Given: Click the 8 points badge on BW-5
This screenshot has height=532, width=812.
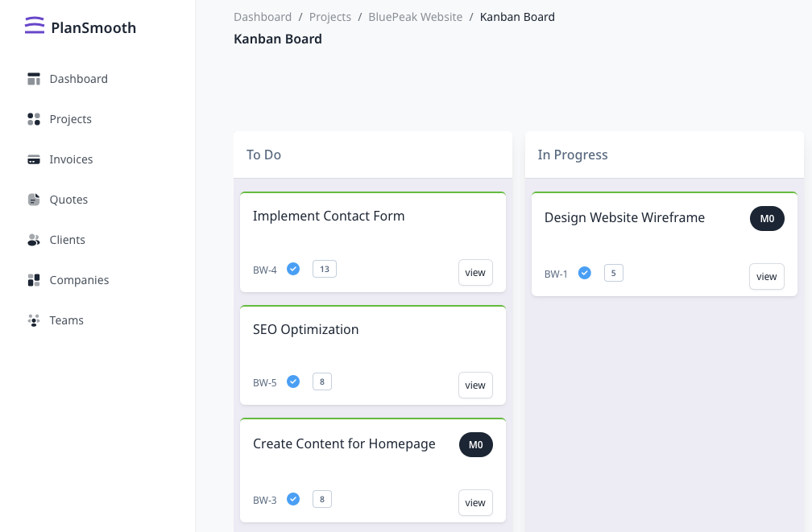Looking at the screenshot, I should [x=322, y=381].
